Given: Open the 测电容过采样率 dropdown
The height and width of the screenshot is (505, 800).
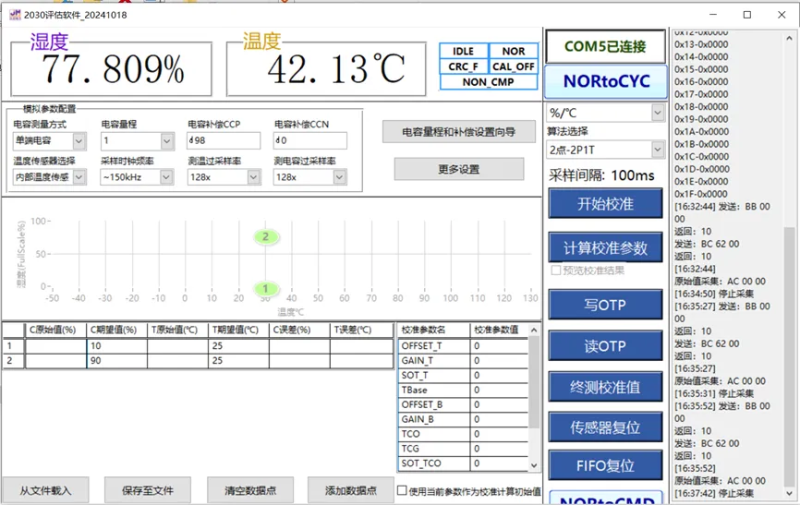Looking at the screenshot, I should (x=339, y=177).
